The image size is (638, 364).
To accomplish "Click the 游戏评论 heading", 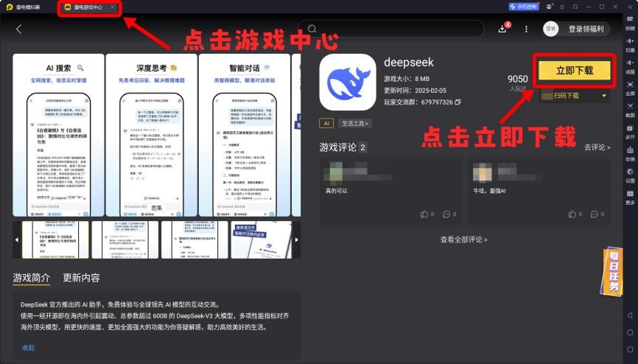I will (337, 147).
